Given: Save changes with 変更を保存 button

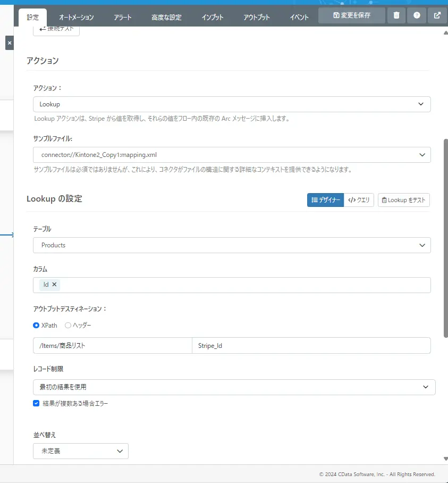Looking at the screenshot, I should tap(352, 15).
